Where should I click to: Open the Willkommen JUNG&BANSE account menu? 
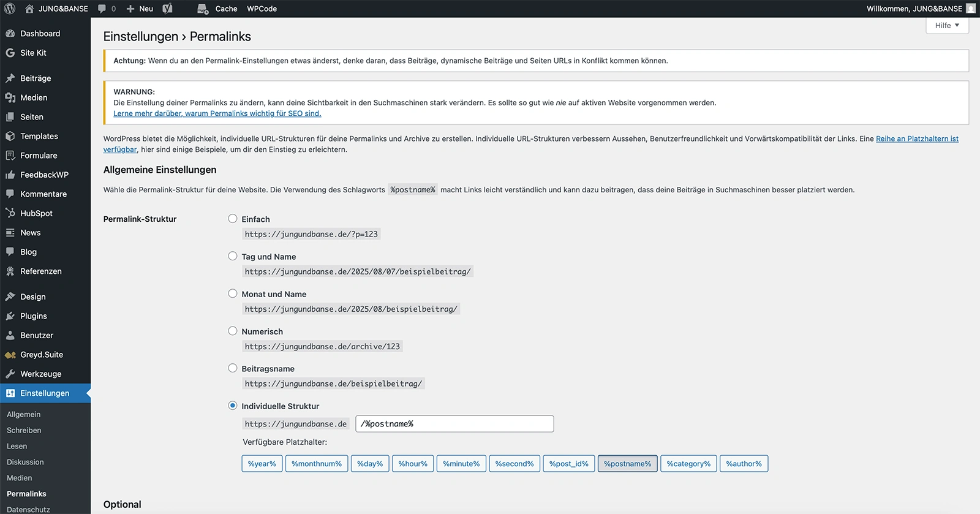point(914,9)
